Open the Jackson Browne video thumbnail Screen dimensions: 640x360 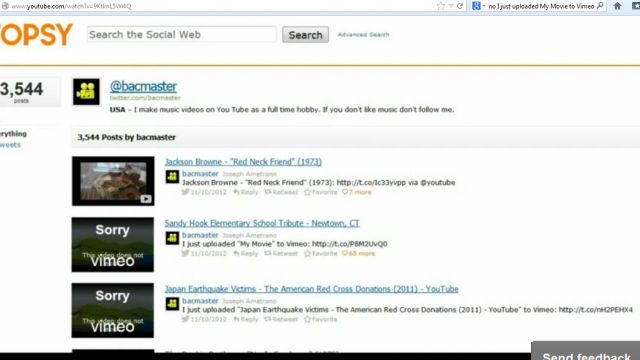[x=113, y=181]
